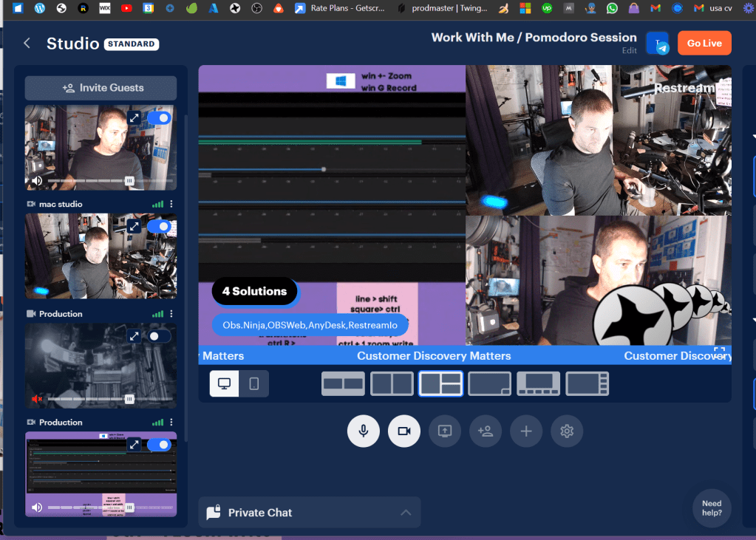
Task: Click Work With Me / Pomodoro Session title
Action: click(x=534, y=38)
